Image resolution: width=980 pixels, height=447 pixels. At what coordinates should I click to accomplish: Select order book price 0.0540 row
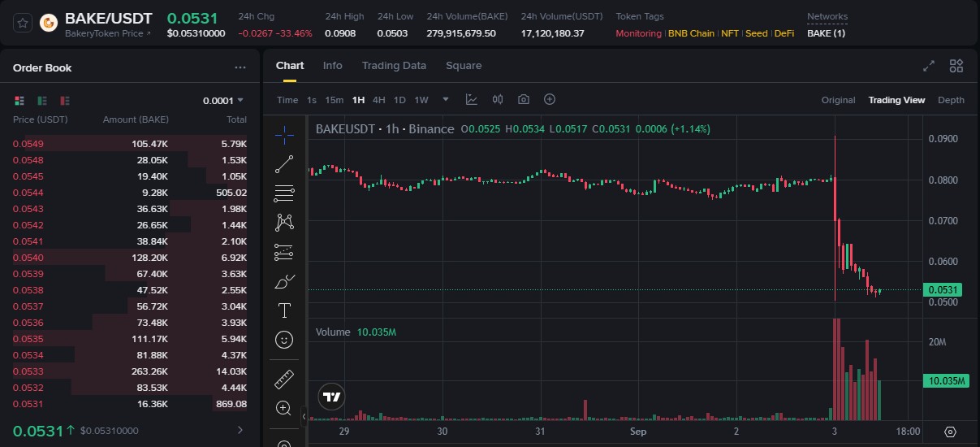[130, 258]
